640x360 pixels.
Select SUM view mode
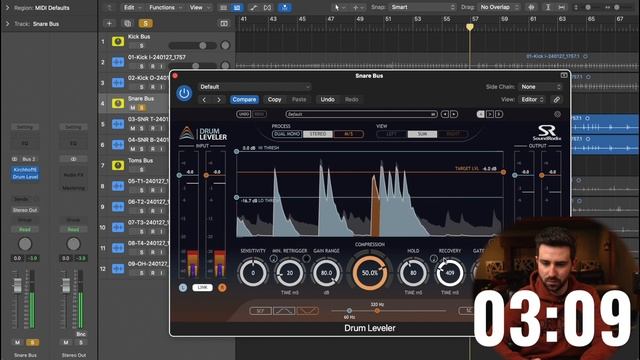click(x=422, y=134)
